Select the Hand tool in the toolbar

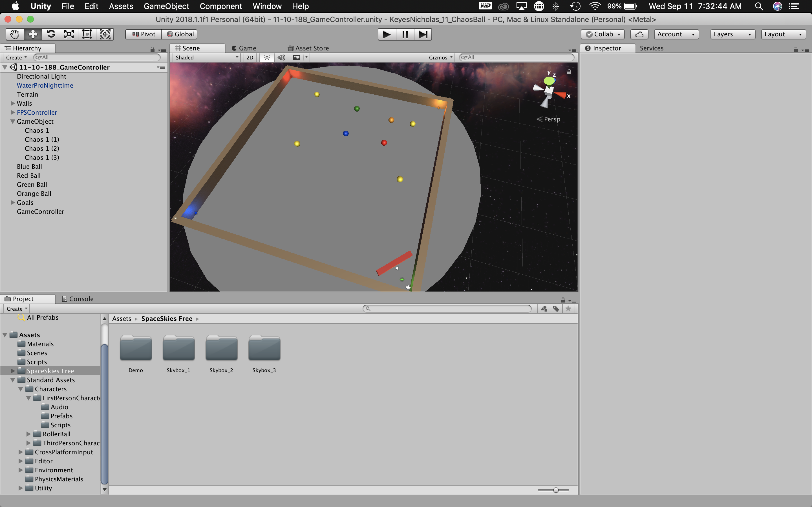14,34
